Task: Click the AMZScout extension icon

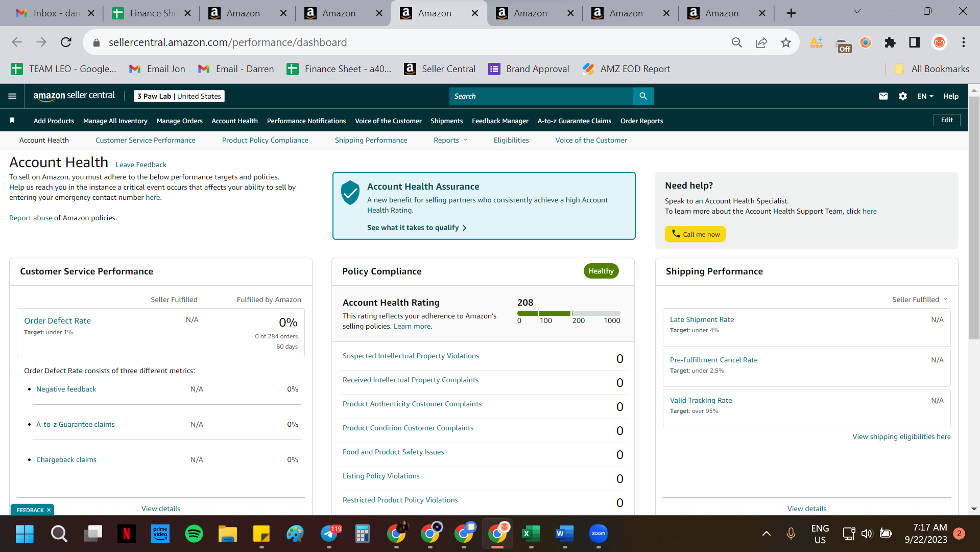Action: coord(816,42)
